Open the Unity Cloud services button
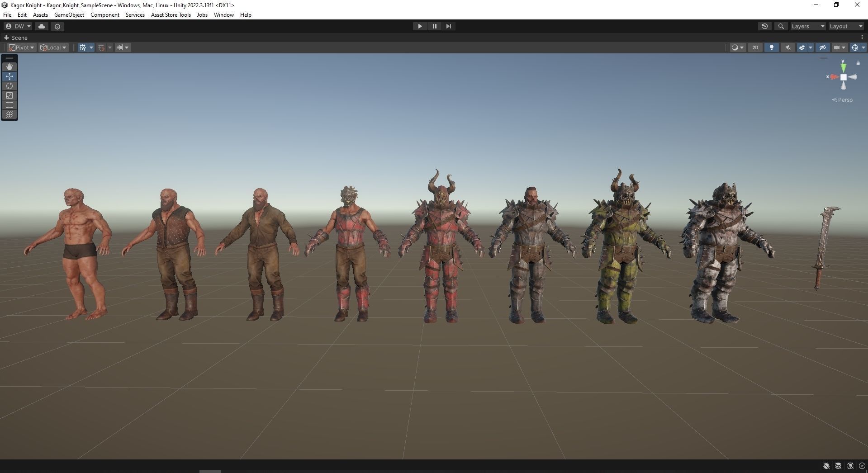The width and height of the screenshot is (868, 473). pos(42,26)
